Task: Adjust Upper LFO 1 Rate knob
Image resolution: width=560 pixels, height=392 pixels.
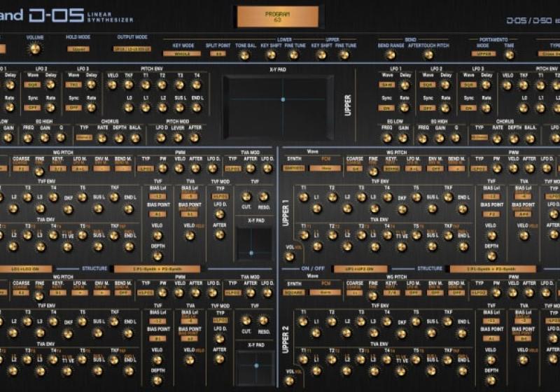Action: pyautogui.click(x=405, y=108)
